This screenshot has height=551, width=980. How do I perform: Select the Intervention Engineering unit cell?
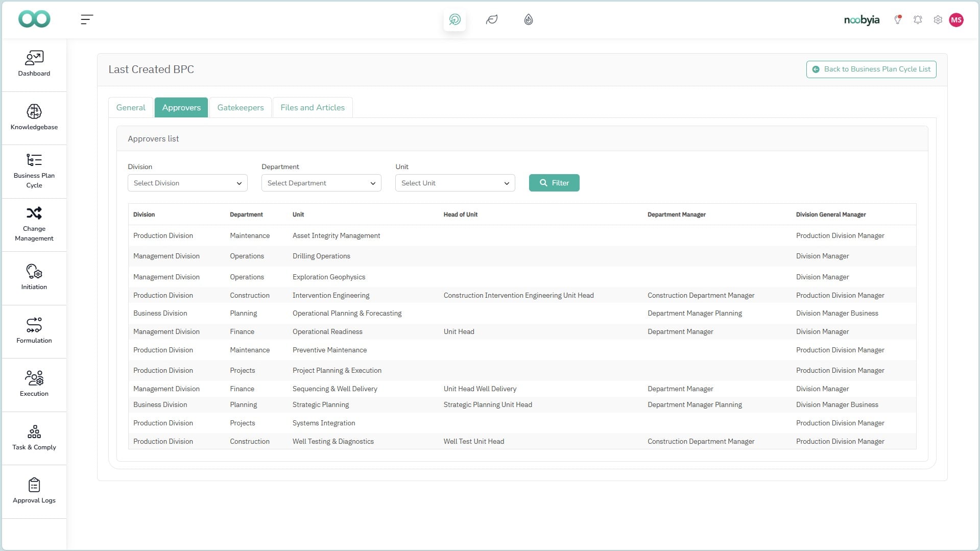(331, 295)
